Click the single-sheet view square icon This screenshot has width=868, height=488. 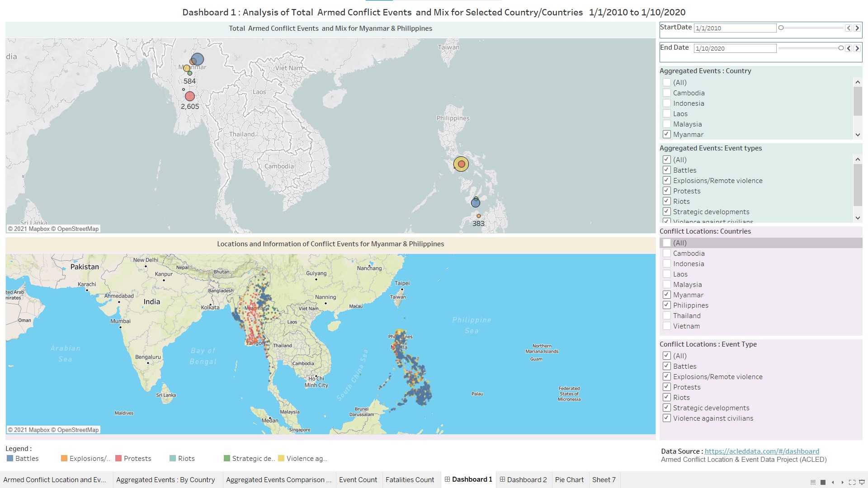coord(823,482)
